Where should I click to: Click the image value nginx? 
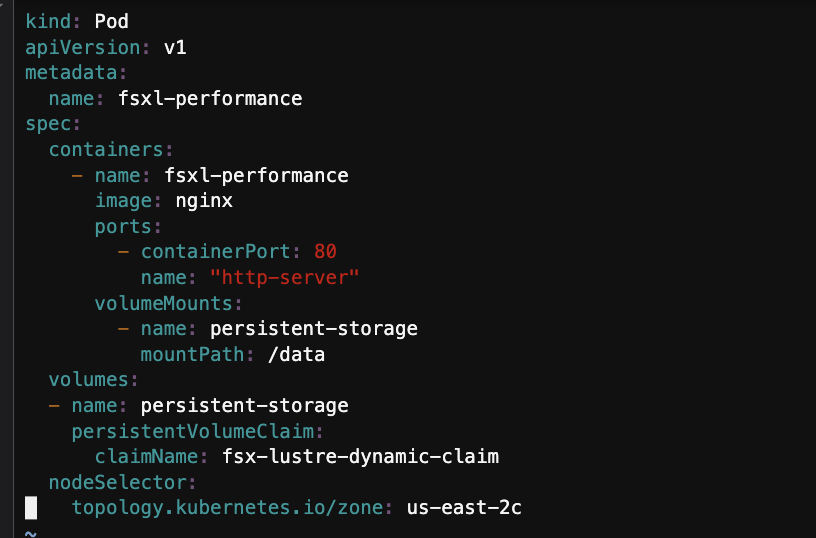[204, 201]
